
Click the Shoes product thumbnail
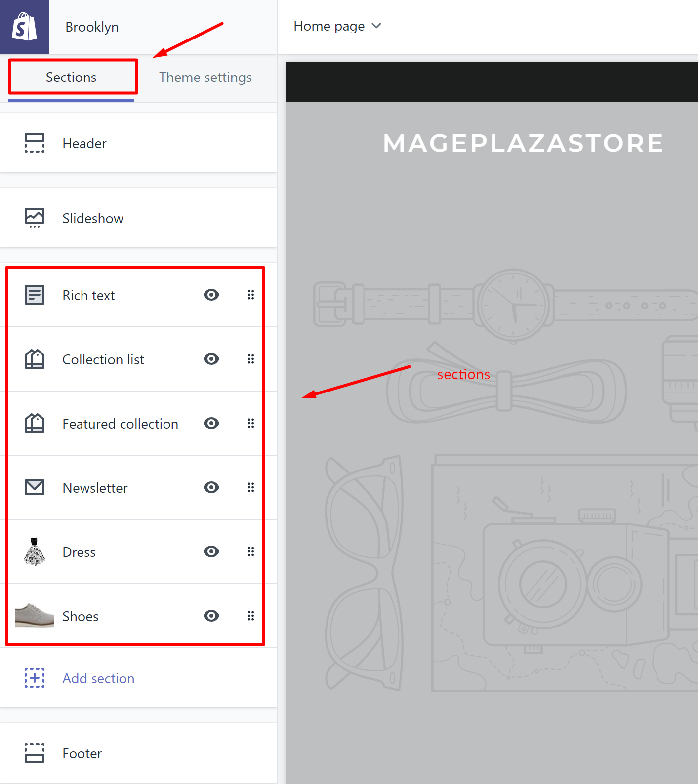35,615
